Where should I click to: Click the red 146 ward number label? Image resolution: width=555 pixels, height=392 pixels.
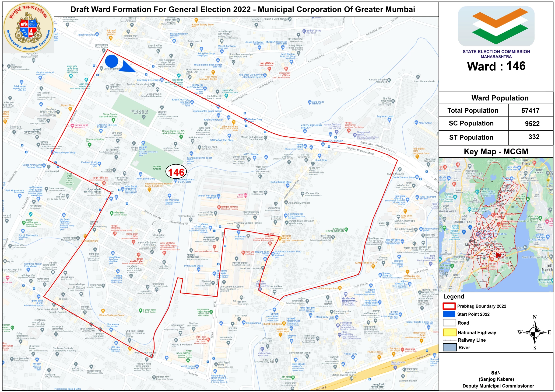point(176,172)
